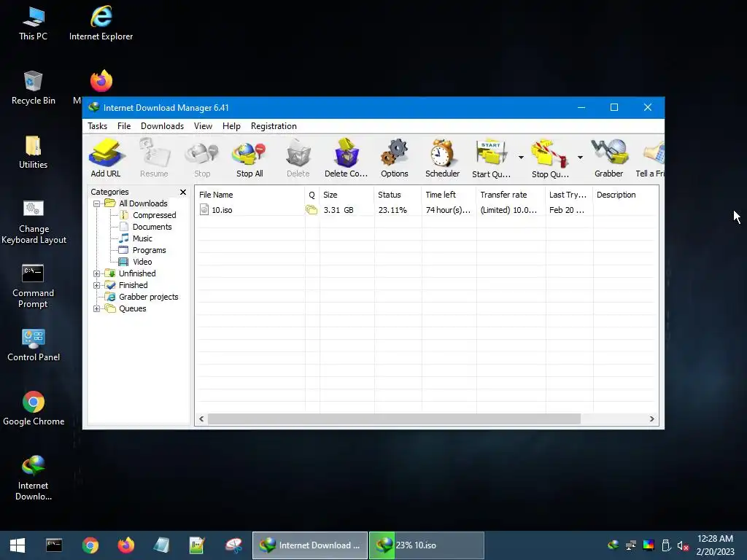The image size is (747, 560).
Task: Click the Tell a Friend toolbar icon
Action: pyautogui.click(x=651, y=158)
